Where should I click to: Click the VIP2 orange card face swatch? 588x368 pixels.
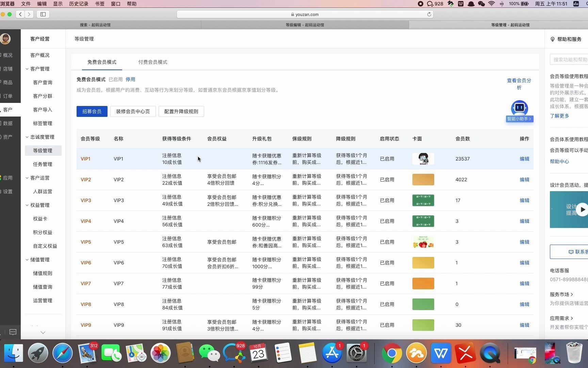[x=423, y=180]
